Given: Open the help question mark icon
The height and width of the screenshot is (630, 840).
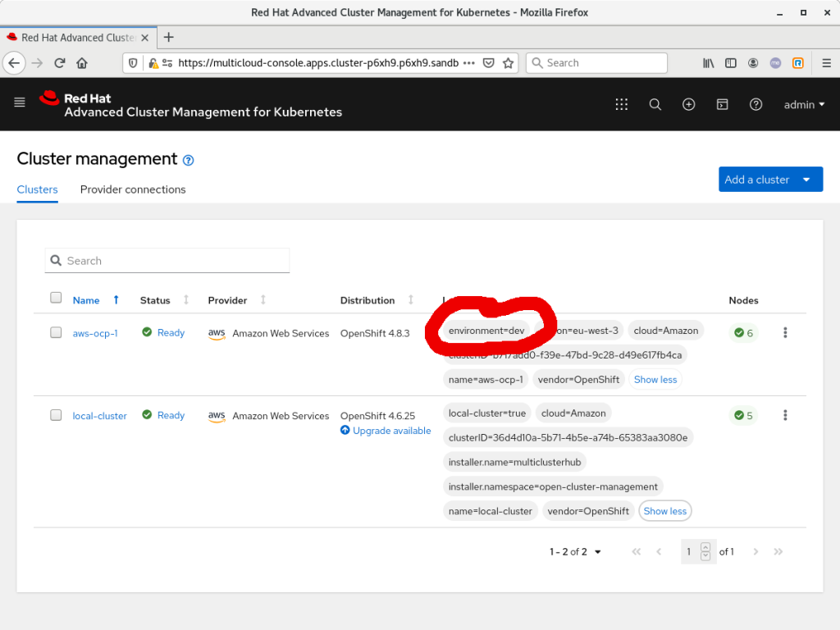Looking at the screenshot, I should tap(756, 104).
